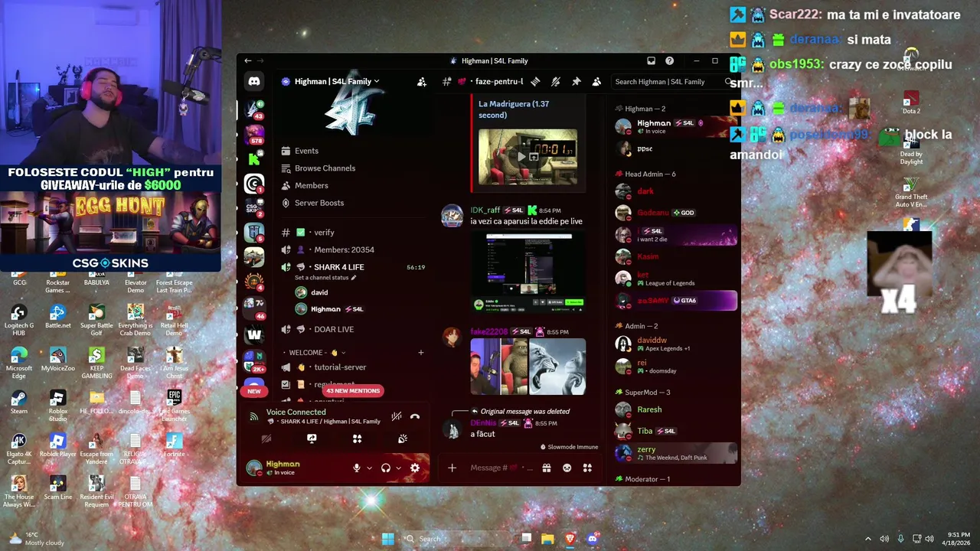980x551 pixels.
Task: Click the voice connection signal icon
Action: pos(254,416)
